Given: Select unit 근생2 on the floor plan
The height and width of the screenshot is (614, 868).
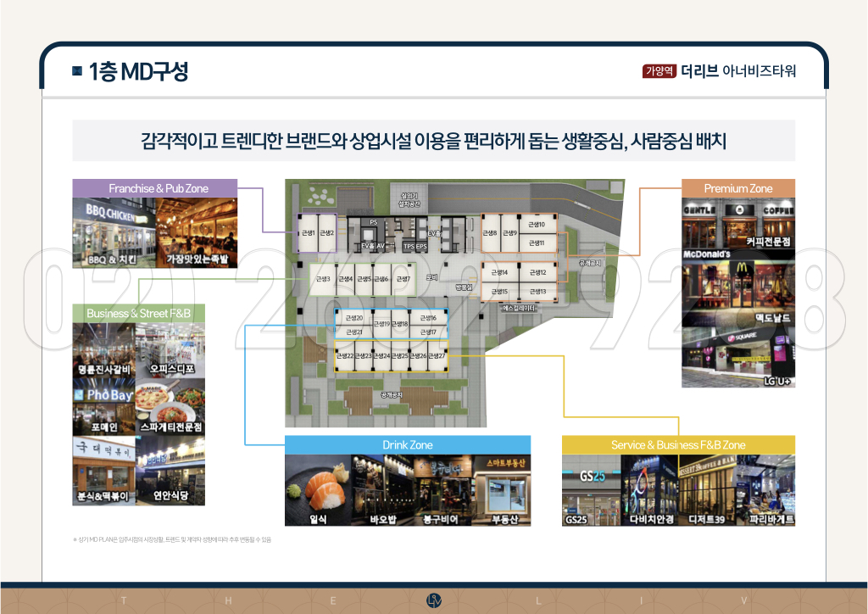Looking at the screenshot, I should [326, 233].
